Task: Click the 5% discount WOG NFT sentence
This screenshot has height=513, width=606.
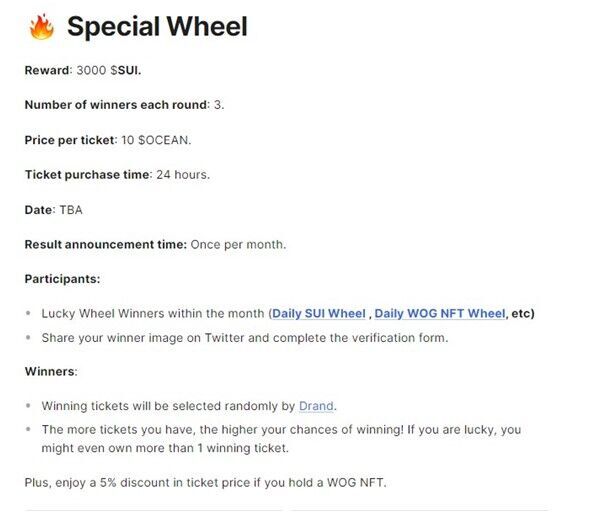Action: click(205, 482)
